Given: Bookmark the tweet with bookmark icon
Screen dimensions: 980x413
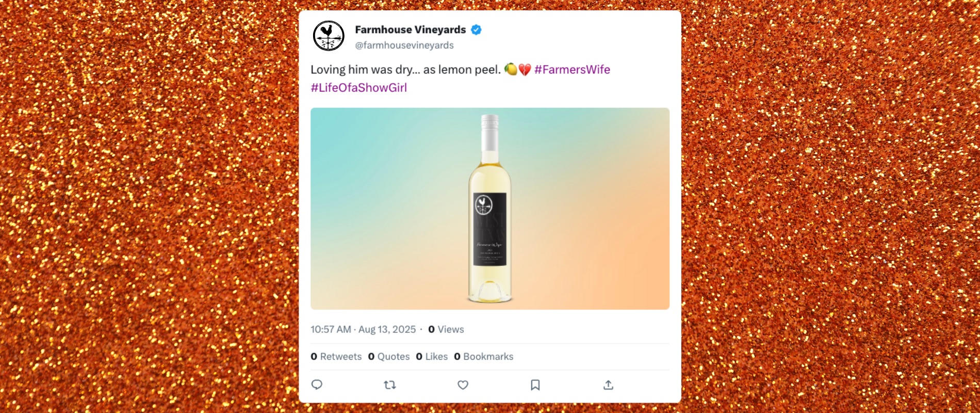Looking at the screenshot, I should pos(535,385).
